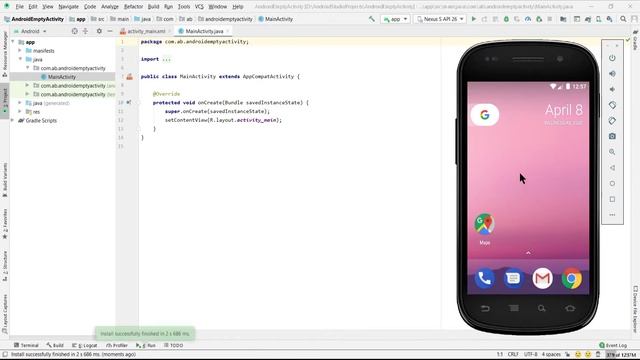
Task: Click Attach Debugger to Android Process icon
Action: tap(539, 19)
